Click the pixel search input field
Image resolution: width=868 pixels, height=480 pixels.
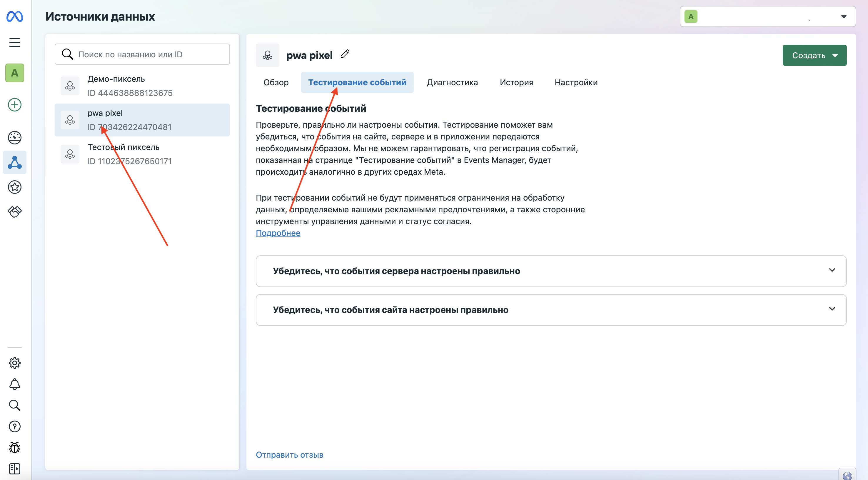click(x=148, y=54)
